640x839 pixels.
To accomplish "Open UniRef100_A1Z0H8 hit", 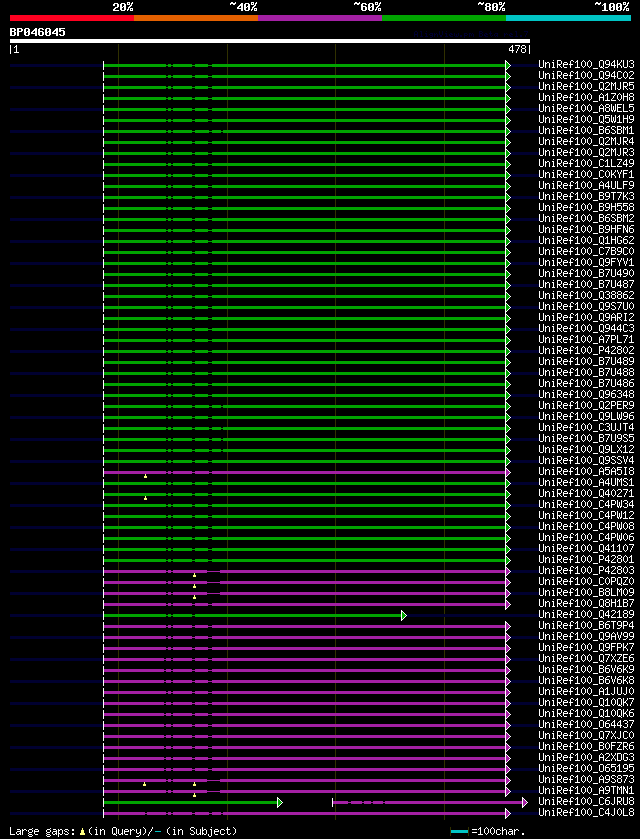I will click(x=586, y=98).
